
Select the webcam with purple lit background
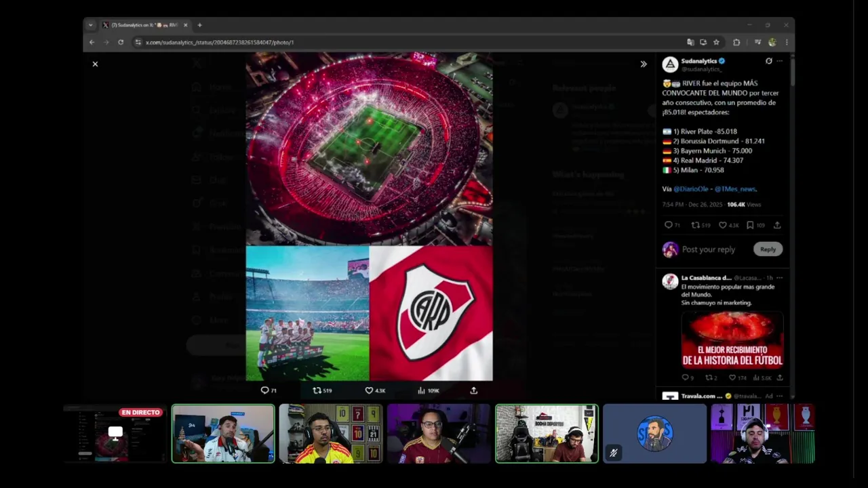[x=439, y=434]
